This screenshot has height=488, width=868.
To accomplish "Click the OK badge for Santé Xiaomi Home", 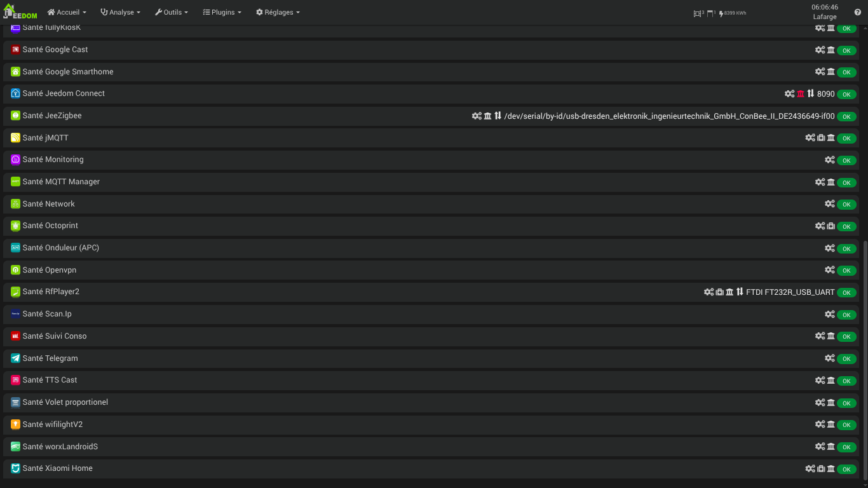I will [x=846, y=469].
